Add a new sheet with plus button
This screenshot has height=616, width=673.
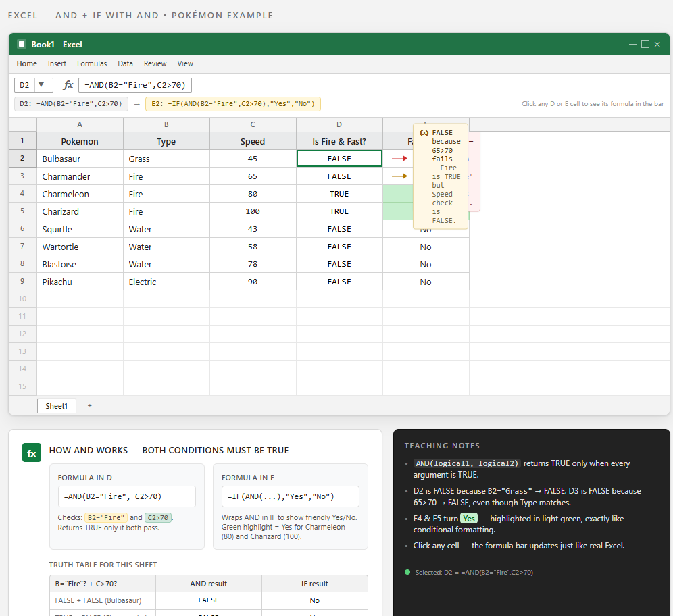90,405
